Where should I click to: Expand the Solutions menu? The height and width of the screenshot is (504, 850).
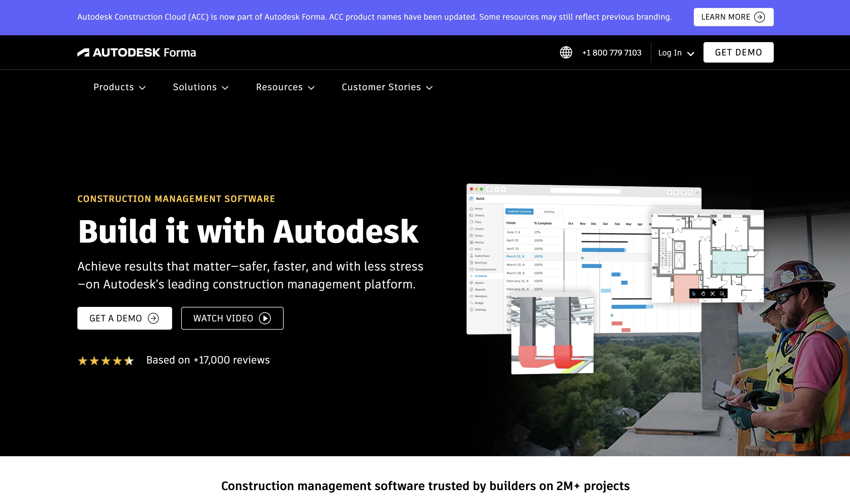tap(200, 87)
